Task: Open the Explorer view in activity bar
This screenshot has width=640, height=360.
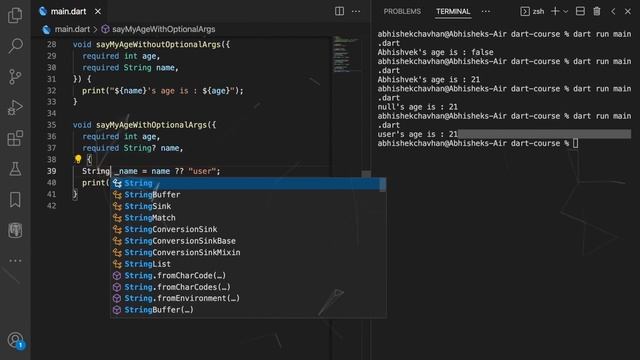Action: click(15, 15)
